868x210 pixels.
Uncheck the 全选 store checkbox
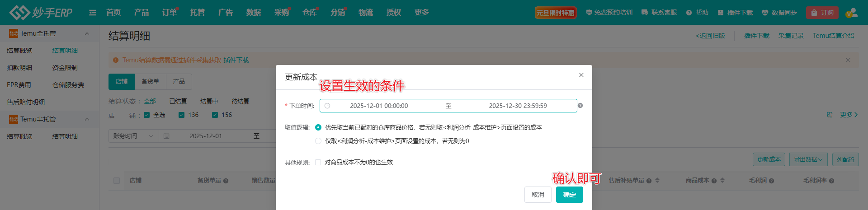pyautogui.click(x=147, y=115)
